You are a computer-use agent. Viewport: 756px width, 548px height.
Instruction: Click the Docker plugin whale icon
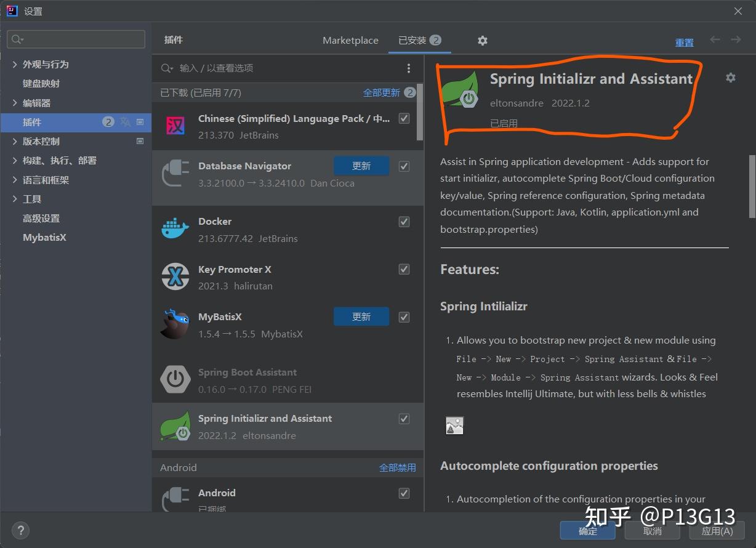tap(175, 227)
